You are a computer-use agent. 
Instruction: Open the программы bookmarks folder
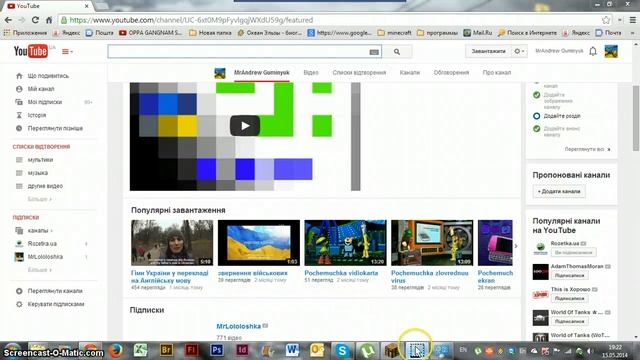[x=438, y=32]
